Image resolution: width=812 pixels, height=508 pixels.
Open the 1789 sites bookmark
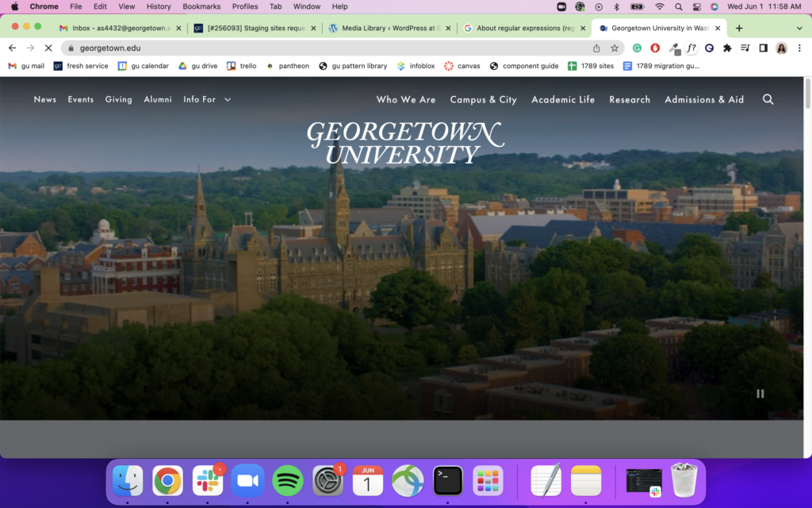pos(591,66)
